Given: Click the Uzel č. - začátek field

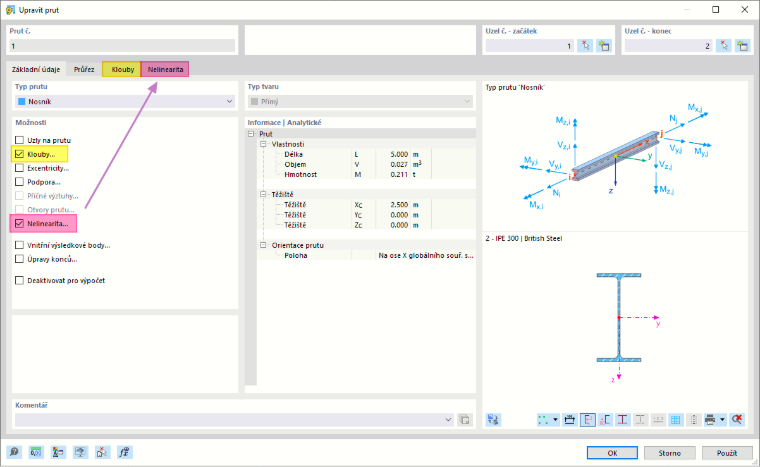Looking at the screenshot, I should [530, 46].
